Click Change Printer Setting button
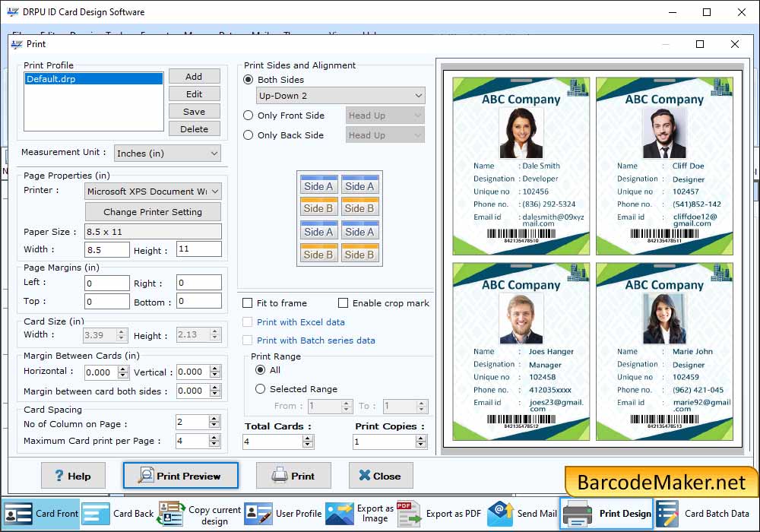This screenshot has width=760, height=532. (153, 212)
